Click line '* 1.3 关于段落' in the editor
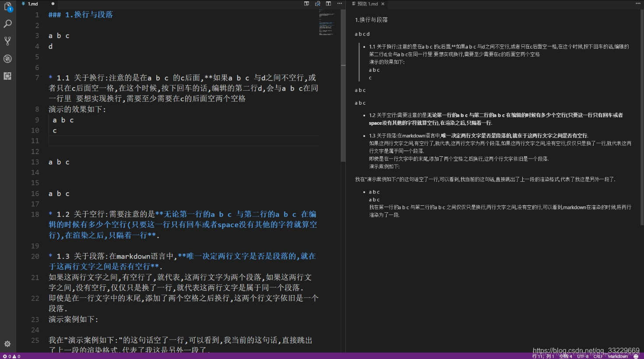Screen dimensions: 644x359 tap(182, 261)
